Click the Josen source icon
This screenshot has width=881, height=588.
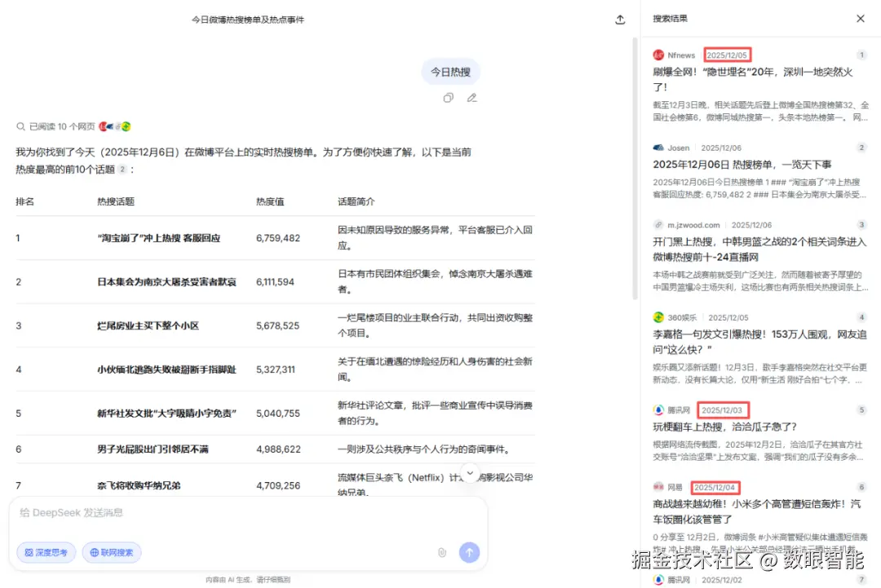pos(658,148)
